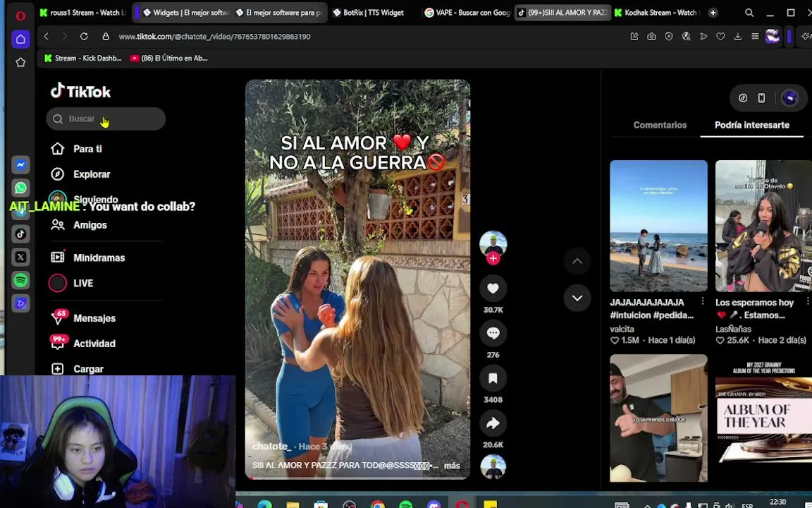Open the TikTok coins icon

[x=743, y=98]
